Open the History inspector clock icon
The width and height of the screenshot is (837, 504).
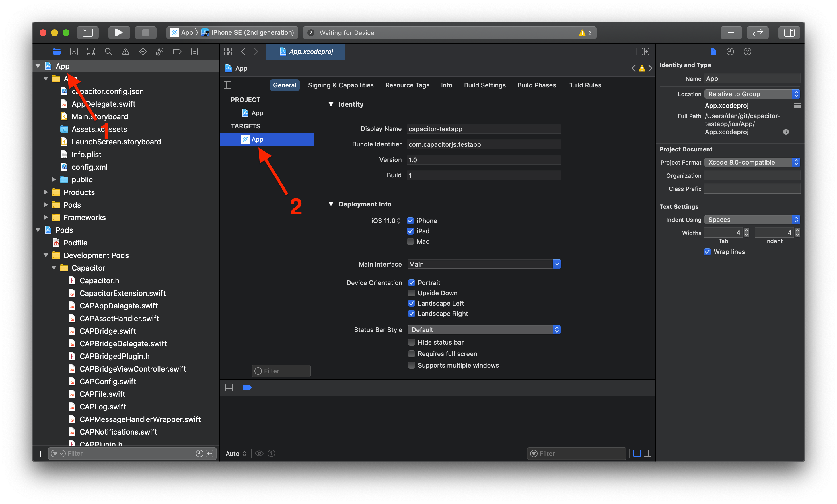[x=731, y=52]
